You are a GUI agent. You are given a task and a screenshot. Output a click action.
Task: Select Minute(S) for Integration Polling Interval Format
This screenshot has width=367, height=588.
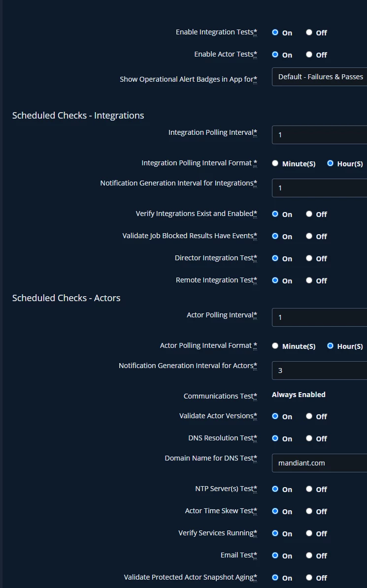pos(275,163)
